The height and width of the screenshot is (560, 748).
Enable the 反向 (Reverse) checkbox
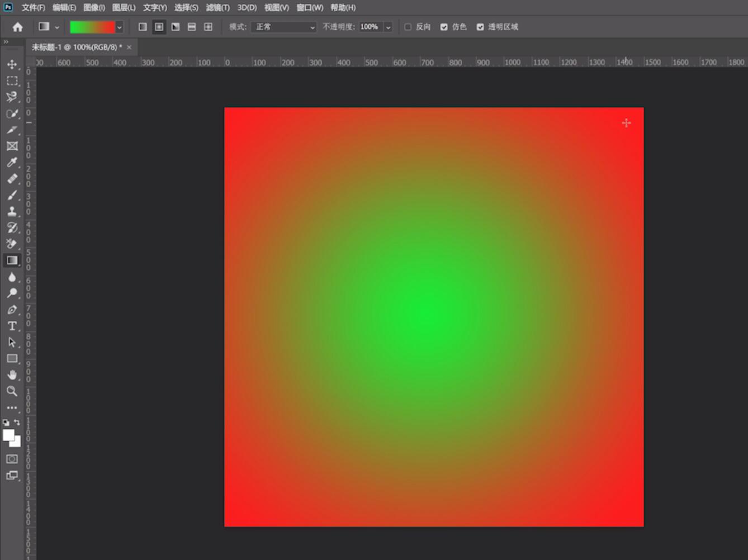[408, 27]
